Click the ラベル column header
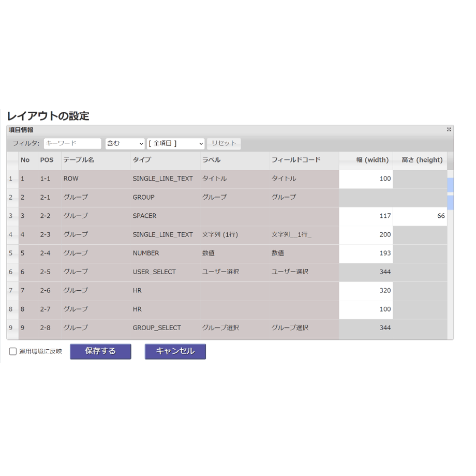This screenshot has height=476, width=476. point(235,160)
